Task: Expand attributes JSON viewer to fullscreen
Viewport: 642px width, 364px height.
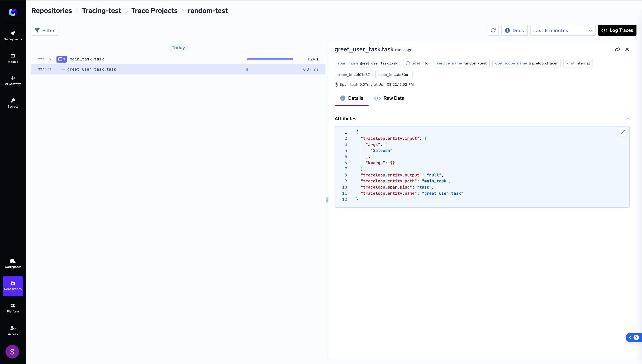Action: coord(623,132)
